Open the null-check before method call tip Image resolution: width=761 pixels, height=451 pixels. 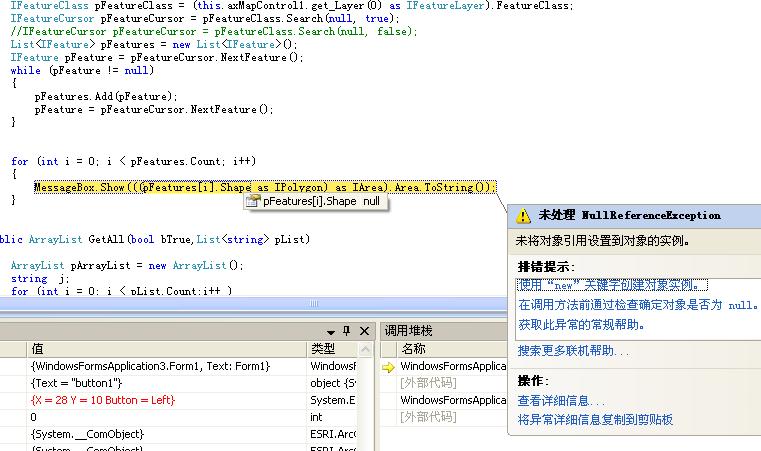coord(637,304)
